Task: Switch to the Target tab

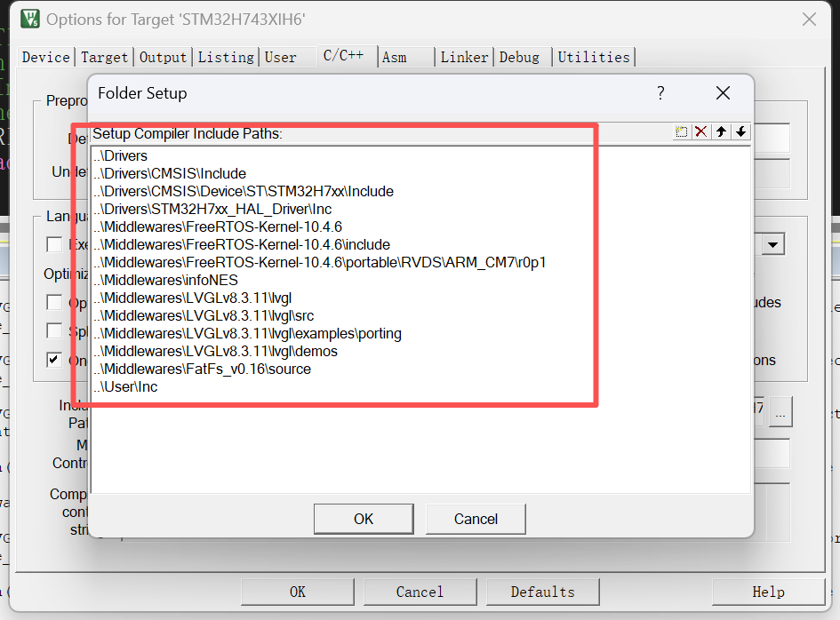Action: 104,57
